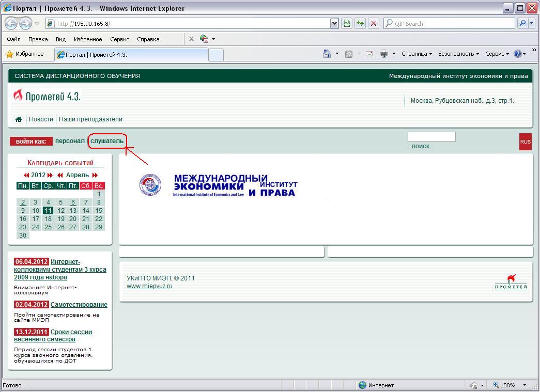The width and height of the screenshot is (540, 392).
Task: Go to next month after Апрель
Action: pyautogui.click(x=95, y=175)
